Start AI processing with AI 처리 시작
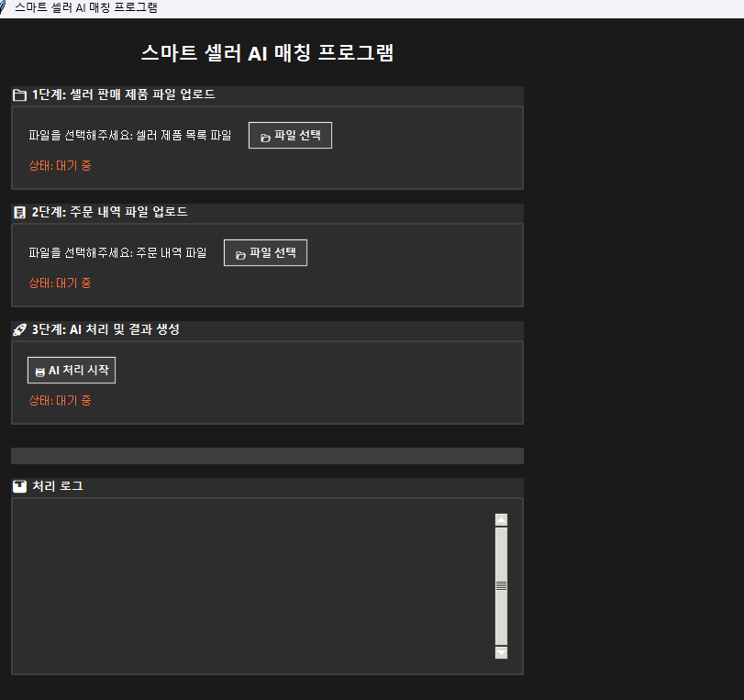The image size is (744, 700). pos(72,371)
